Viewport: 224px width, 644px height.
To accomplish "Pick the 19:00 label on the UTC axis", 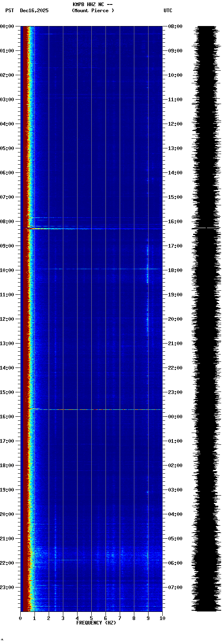I will [x=175, y=295].
